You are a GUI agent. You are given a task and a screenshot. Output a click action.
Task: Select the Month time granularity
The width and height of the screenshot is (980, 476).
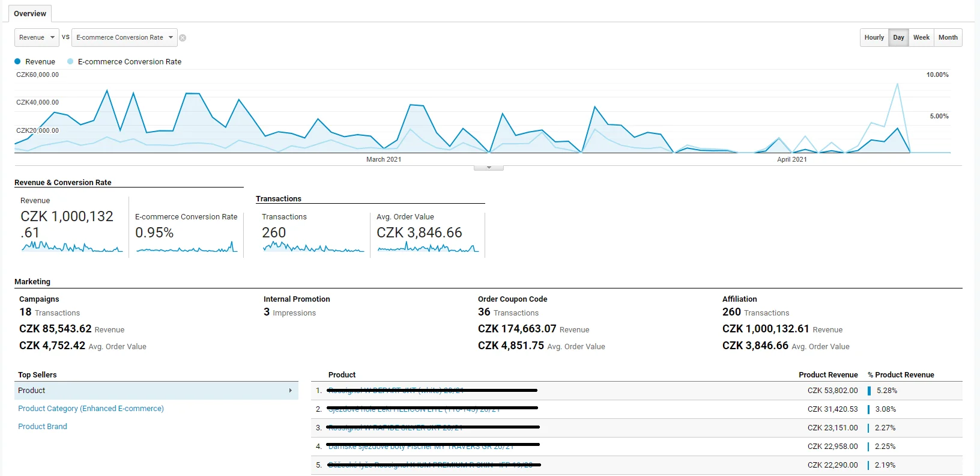click(948, 37)
